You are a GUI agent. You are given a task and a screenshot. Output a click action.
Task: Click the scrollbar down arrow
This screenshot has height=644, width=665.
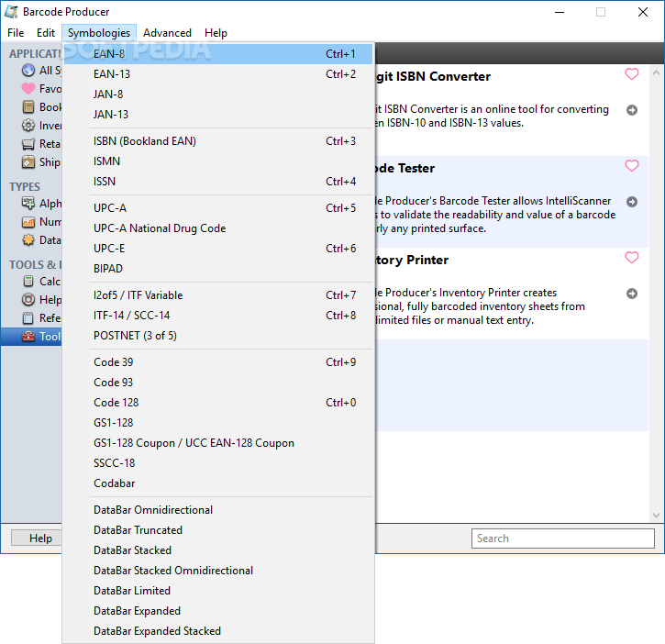pyautogui.click(x=656, y=516)
